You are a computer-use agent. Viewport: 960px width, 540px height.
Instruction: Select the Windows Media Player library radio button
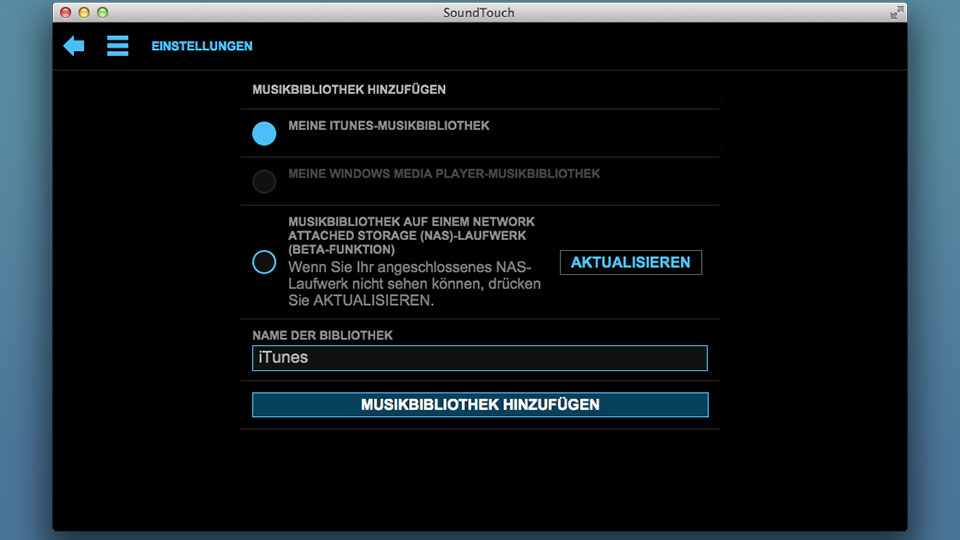tap(264, 181)
